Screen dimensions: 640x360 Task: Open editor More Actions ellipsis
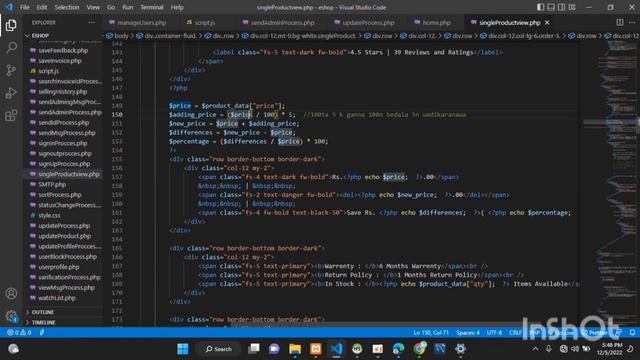pos(632,22)
